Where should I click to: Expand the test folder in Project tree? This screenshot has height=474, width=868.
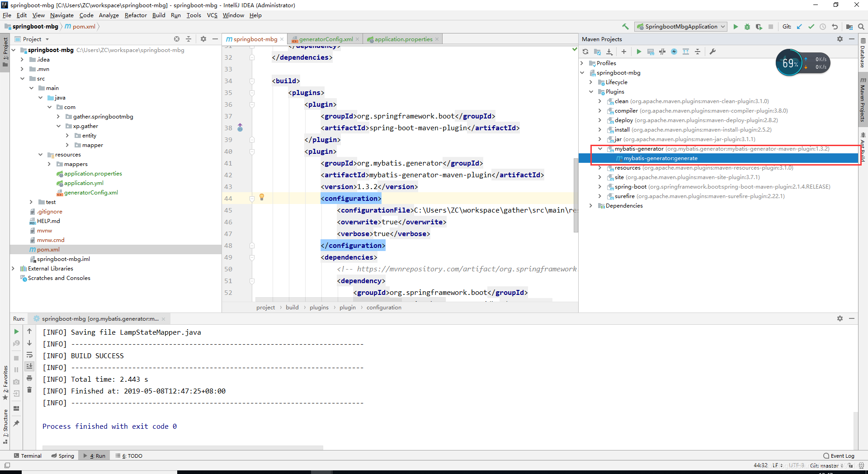point(31,202)
